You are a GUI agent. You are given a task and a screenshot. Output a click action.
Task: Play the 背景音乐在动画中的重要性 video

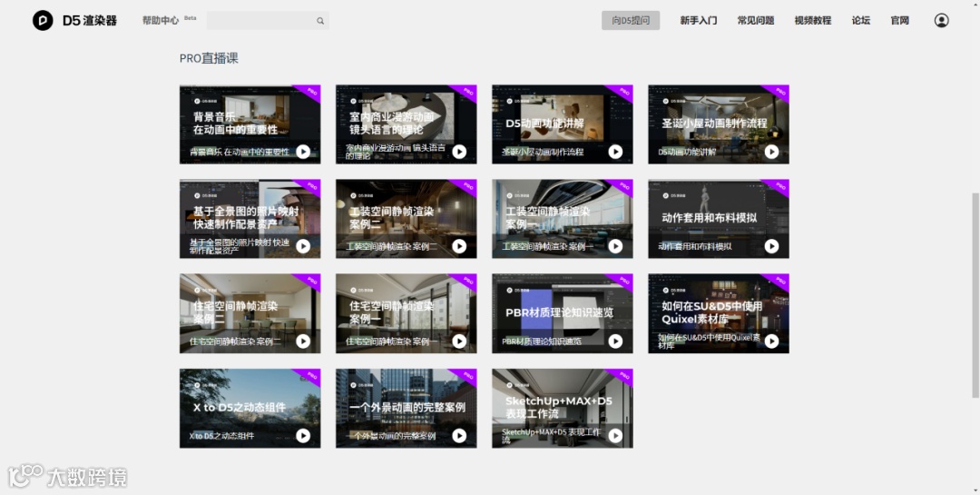(x=303, y=152)
